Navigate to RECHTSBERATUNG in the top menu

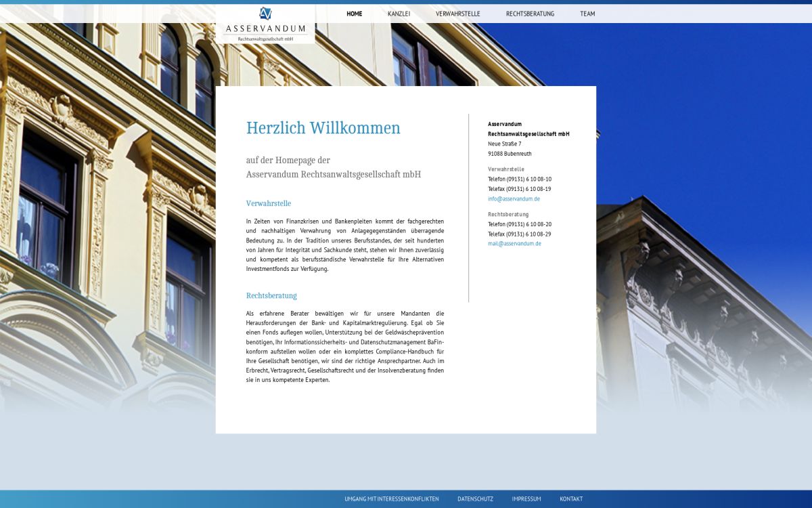531,14
